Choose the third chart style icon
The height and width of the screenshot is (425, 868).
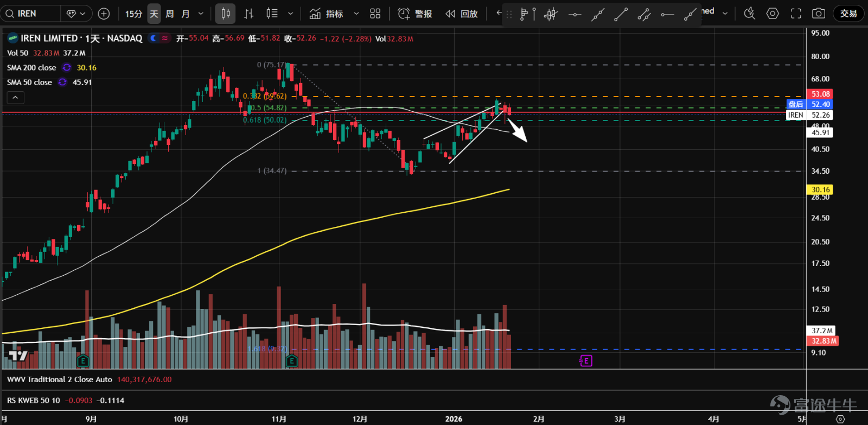click(x=272, y=14)
